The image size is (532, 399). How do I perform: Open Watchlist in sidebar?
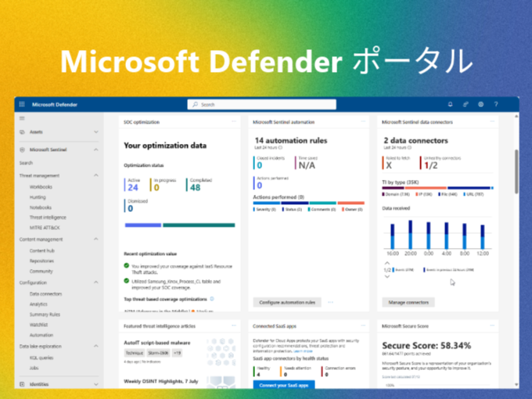pyautogui.click(x=38, y=325)
